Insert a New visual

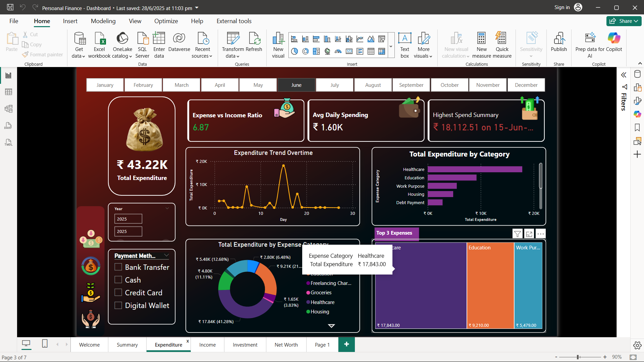coord(278,45)
